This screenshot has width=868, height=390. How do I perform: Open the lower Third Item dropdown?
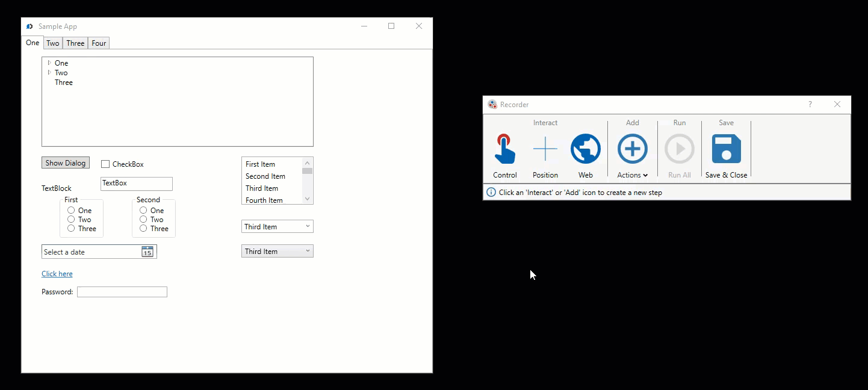pos(277,251)
